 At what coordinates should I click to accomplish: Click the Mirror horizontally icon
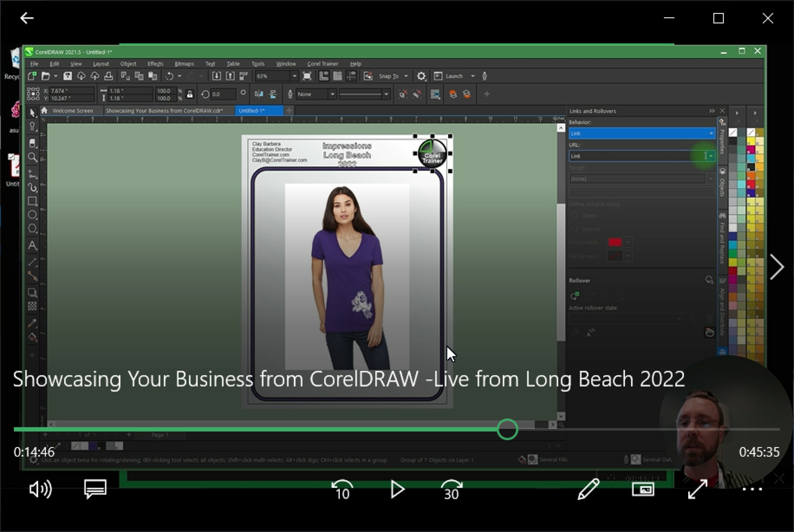click(259, 94)
